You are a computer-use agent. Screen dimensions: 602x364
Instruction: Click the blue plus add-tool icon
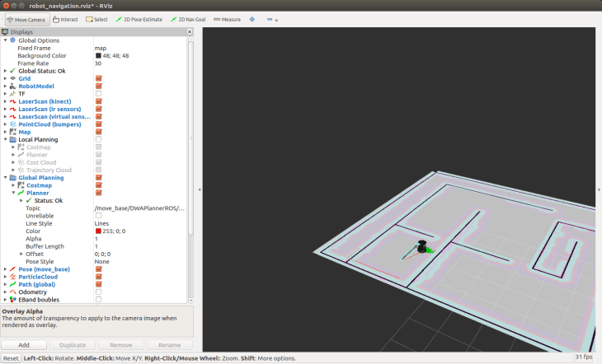click(252, 19)
